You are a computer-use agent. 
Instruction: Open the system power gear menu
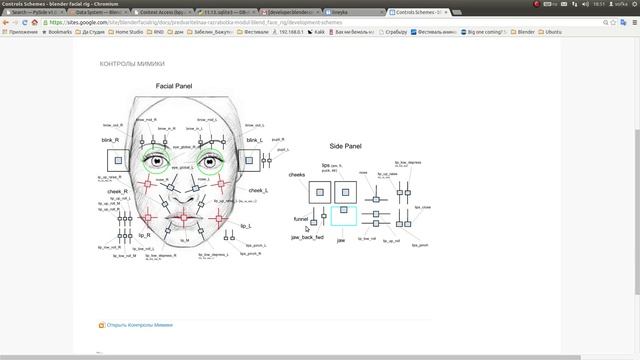(x=635, y=4)
